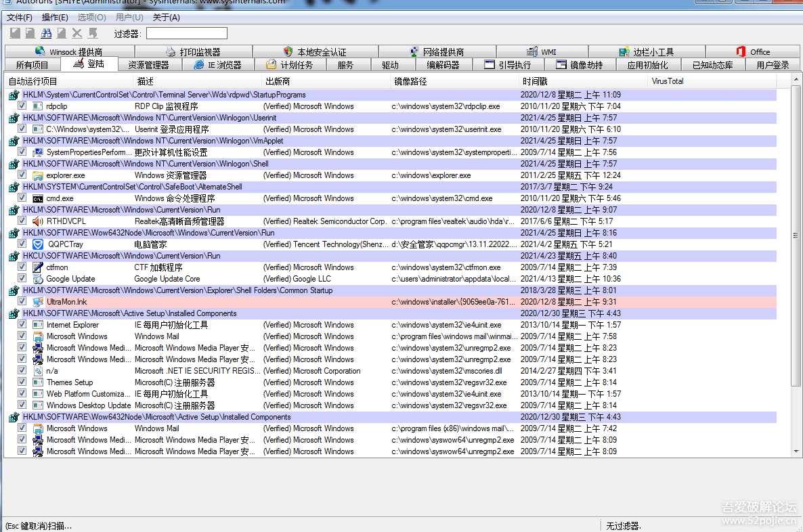Image resolution: width=803 pixels, height=532 pixels.
Task: Disable the UltraMon.lnk startup entry checkbox
Action: [22, 302]
